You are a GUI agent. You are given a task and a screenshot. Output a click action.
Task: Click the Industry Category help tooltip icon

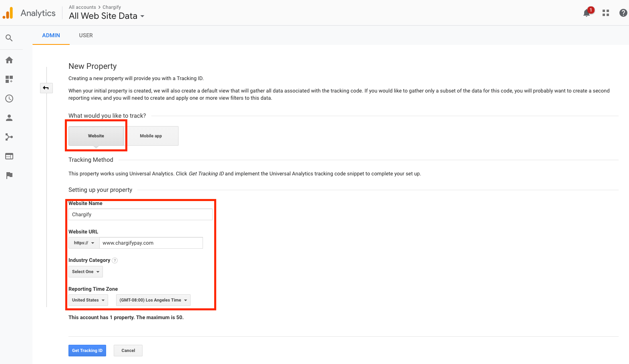click(x=115, y=260)
